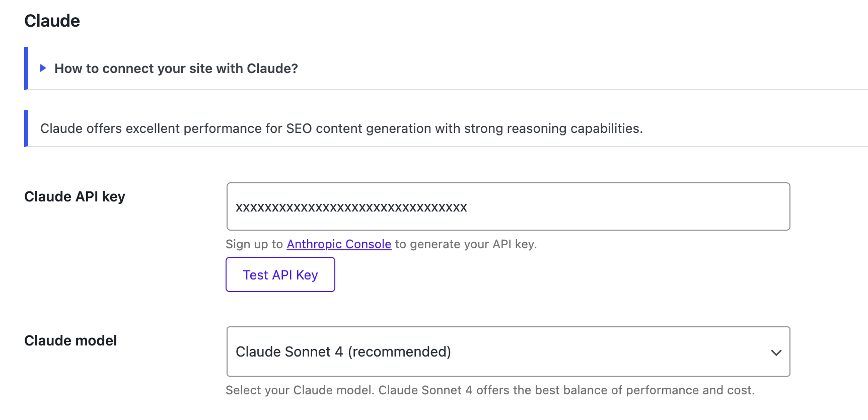
Task: Click the blue disclosure triangle icon
Action: (43, 68)
